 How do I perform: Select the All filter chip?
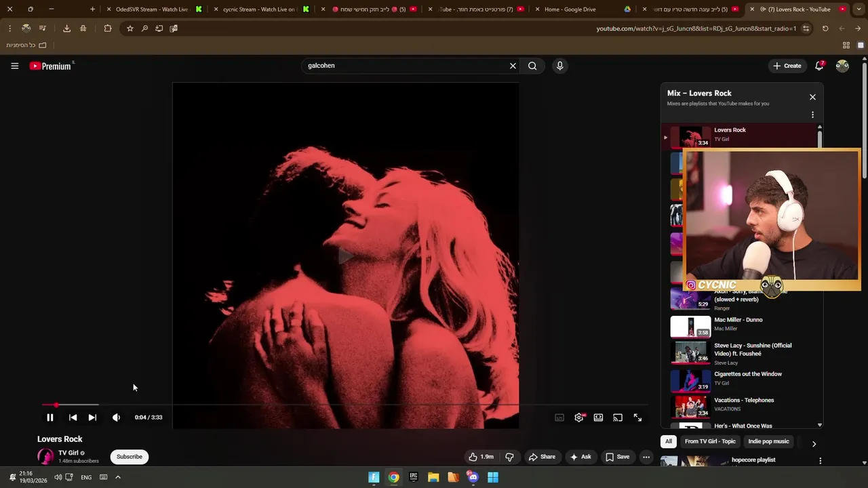click(669, 441)
